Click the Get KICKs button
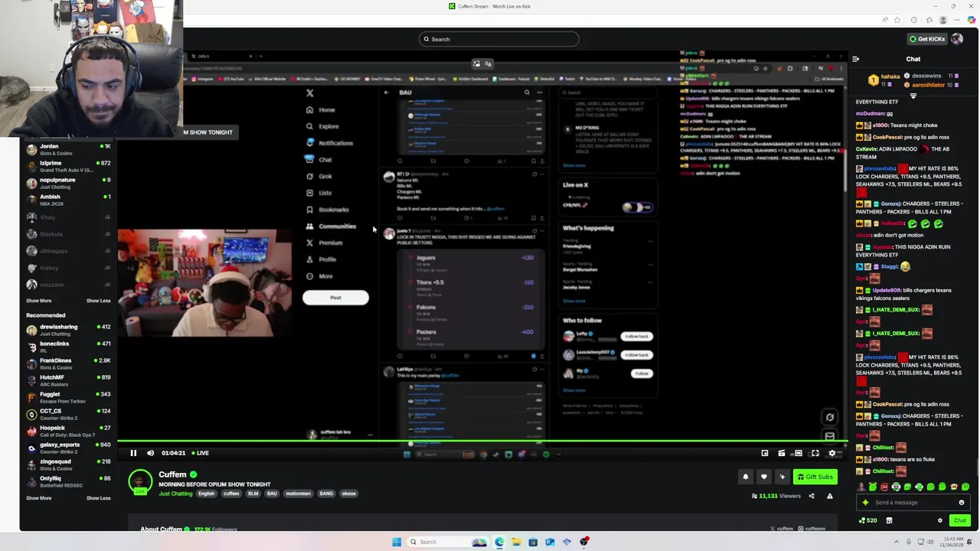 pos(926,39)
